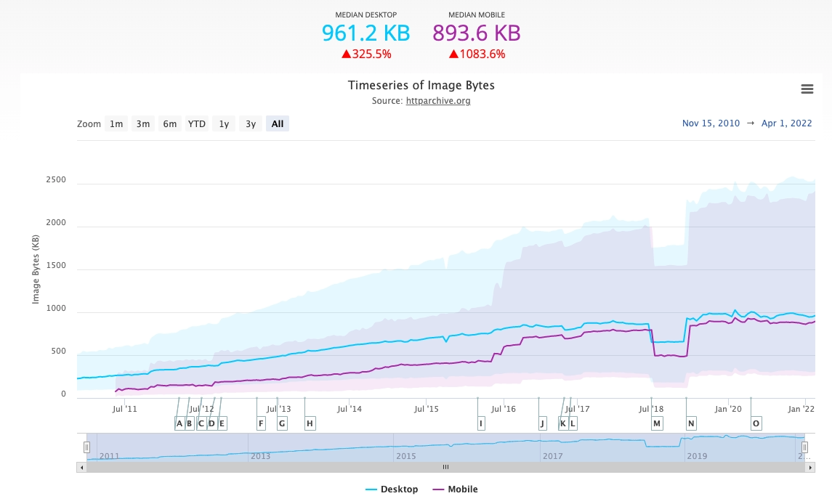
Task: Click annotation flag marker M
Action: click(657, 423)
